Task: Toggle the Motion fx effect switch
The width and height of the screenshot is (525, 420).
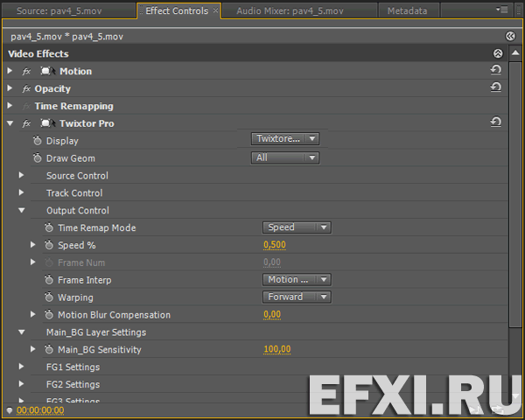Action: tap(26, 72)
